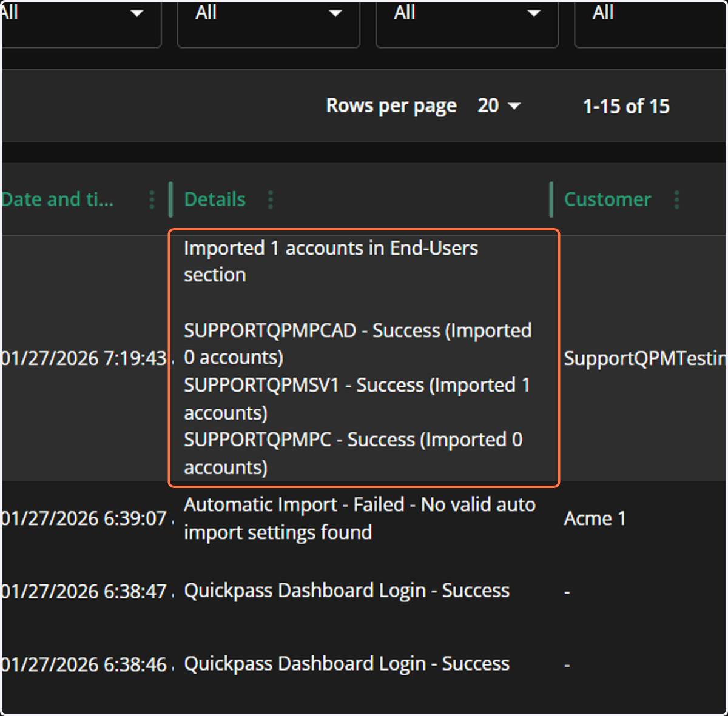Click the SupportQPMTesting customer cell
The image size is (728, 716).
coord(645,358)
